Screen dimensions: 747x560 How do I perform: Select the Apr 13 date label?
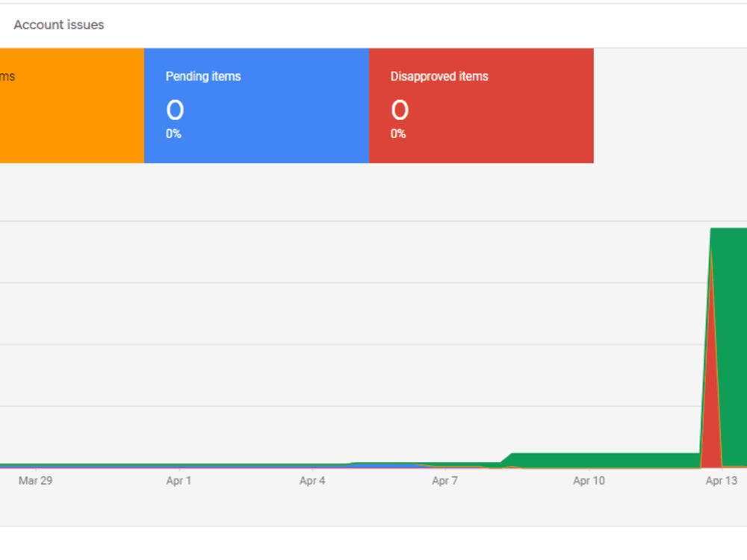click(x=722, y=480)
